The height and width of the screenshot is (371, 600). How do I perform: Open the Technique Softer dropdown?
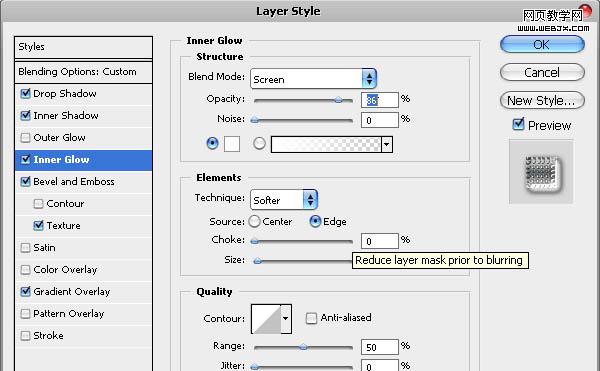coord(284,200)
